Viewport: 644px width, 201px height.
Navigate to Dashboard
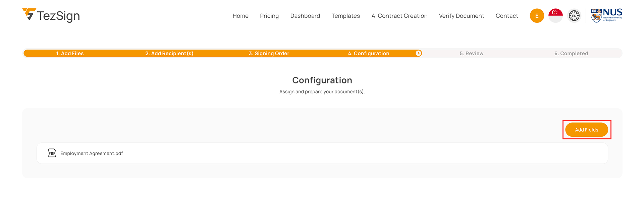tap(305, 16)
